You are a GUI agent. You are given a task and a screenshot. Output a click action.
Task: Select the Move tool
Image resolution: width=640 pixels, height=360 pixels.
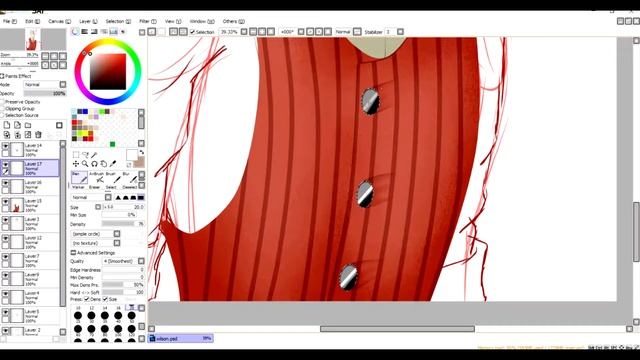tap(76, 164)
